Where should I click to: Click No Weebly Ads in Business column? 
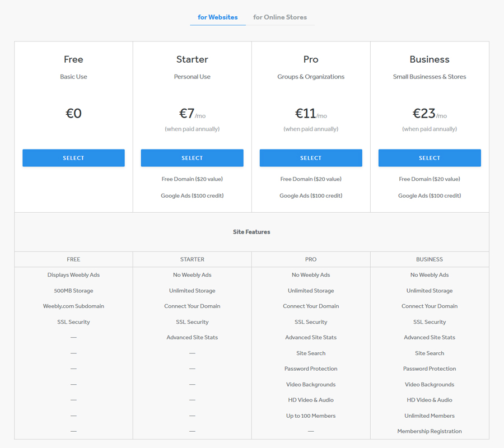click(x=430, y=275)
